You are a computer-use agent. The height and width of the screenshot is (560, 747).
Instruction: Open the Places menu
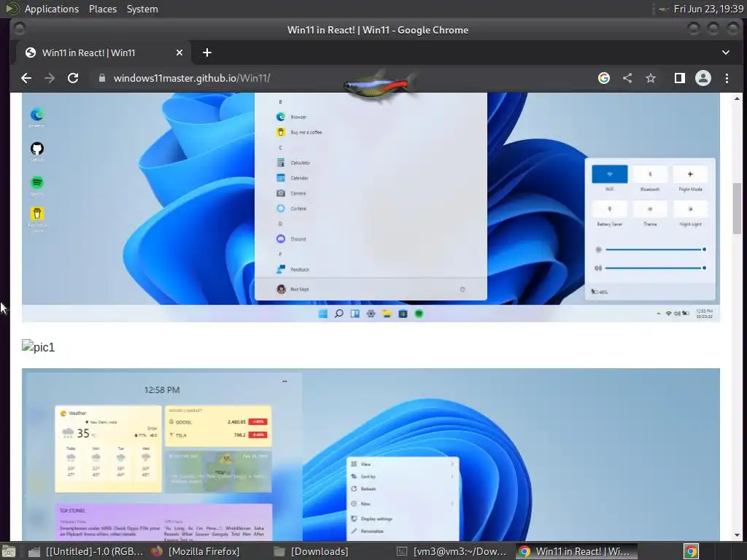tap(102, 9)
